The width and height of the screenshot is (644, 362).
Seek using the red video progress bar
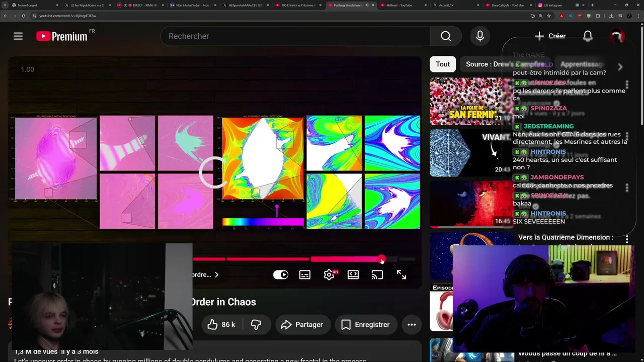pyautogui.click(x=304, y=259)
